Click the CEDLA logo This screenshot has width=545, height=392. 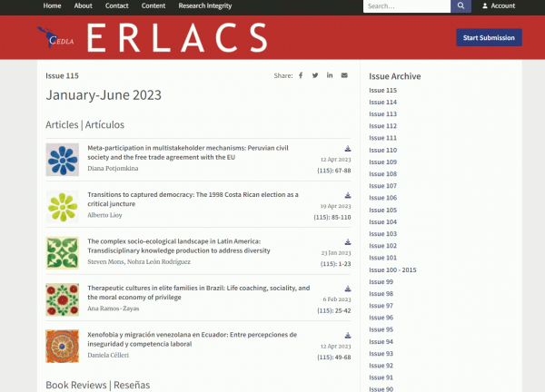click(x=55, y=37)
